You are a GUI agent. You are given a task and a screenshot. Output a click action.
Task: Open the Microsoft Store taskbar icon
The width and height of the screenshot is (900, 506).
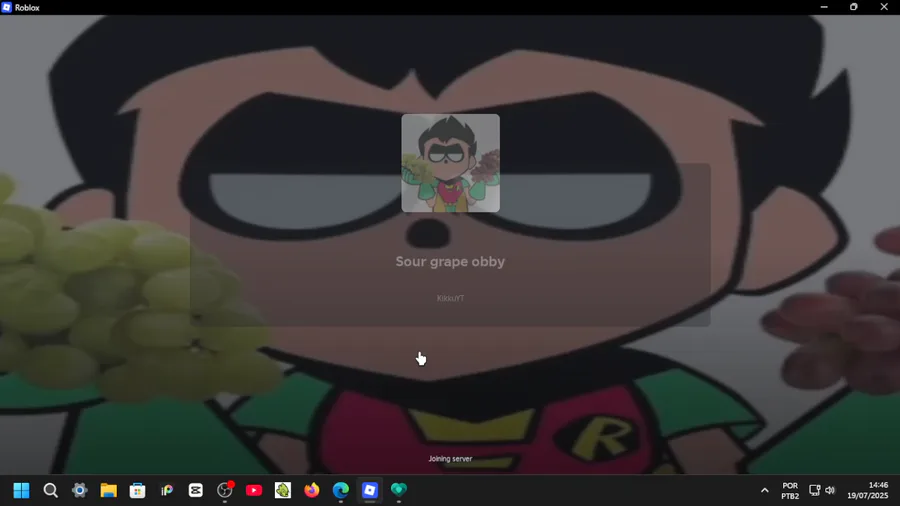coord(138,491)
